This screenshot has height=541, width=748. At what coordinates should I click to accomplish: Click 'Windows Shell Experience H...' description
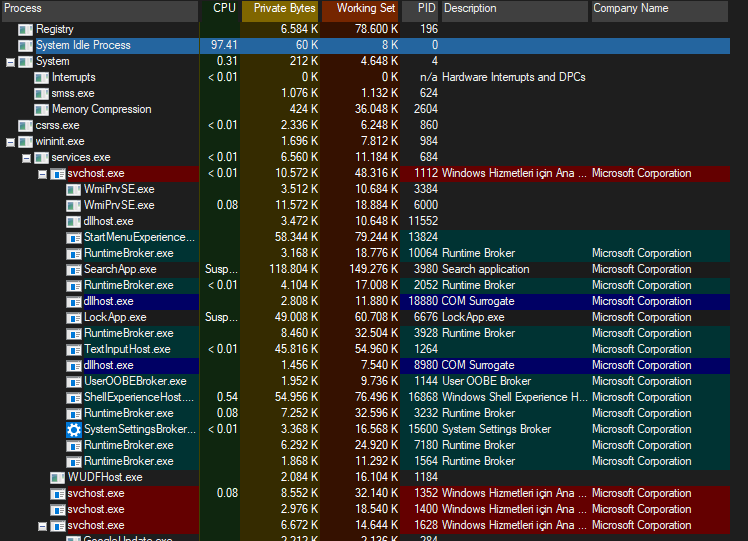coord(515,397)
